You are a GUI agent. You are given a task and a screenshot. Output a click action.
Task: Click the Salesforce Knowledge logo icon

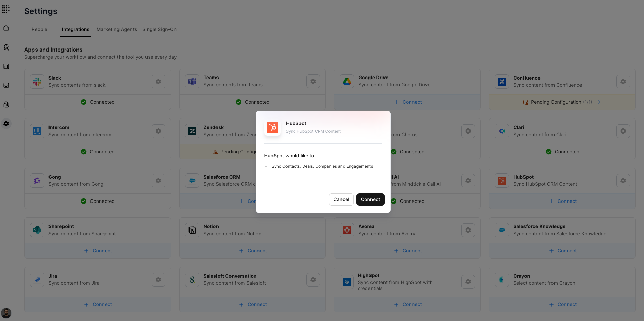pos(502,230)
